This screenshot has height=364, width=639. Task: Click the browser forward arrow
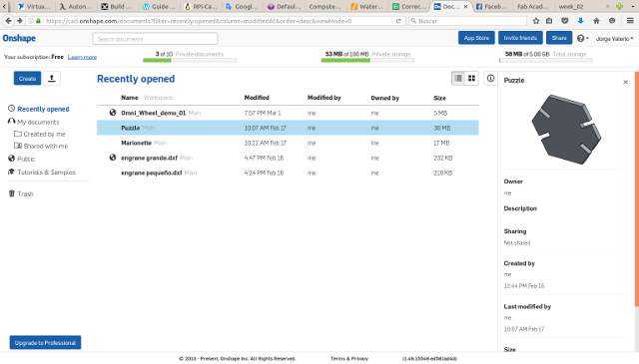[x=19, y=20]
